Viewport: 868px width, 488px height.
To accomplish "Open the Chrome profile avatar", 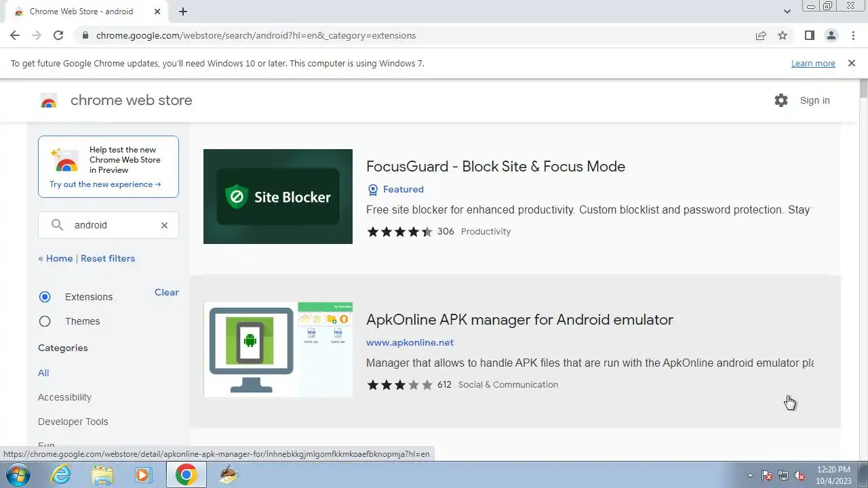I will (831, 35).
